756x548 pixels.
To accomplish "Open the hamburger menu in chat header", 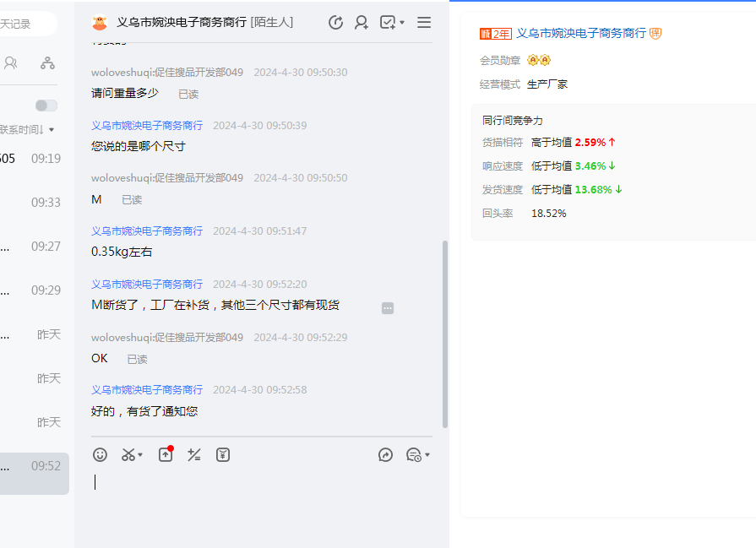I will [x=424, y=23].
